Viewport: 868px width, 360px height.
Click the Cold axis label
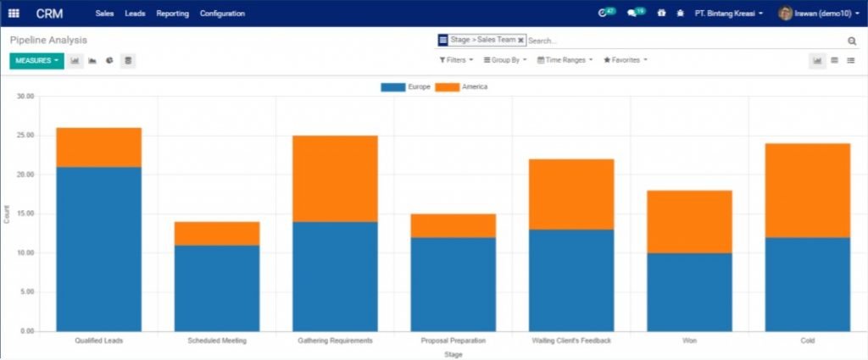point(808,341)
